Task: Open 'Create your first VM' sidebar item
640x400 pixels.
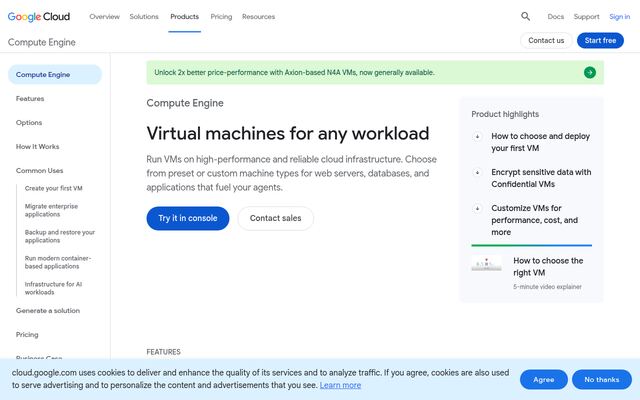Action: pos(53,188)
